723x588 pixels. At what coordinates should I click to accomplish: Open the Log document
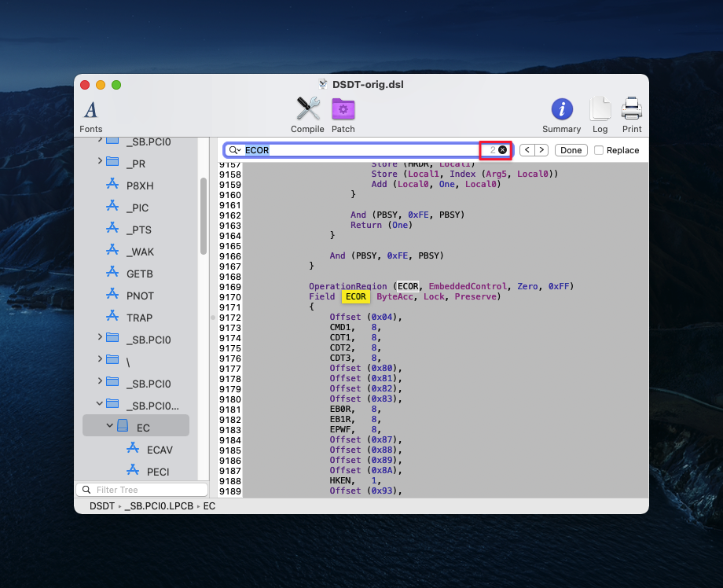point(600,115)
